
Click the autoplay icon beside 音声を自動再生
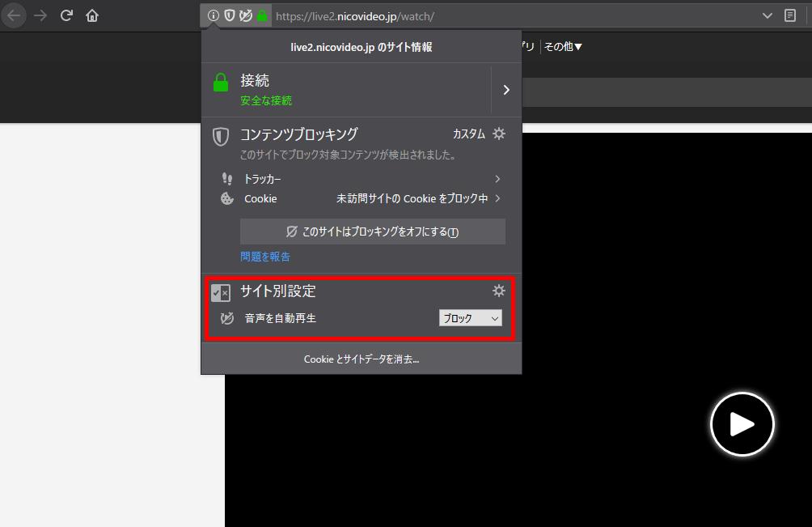click(226, 318)
